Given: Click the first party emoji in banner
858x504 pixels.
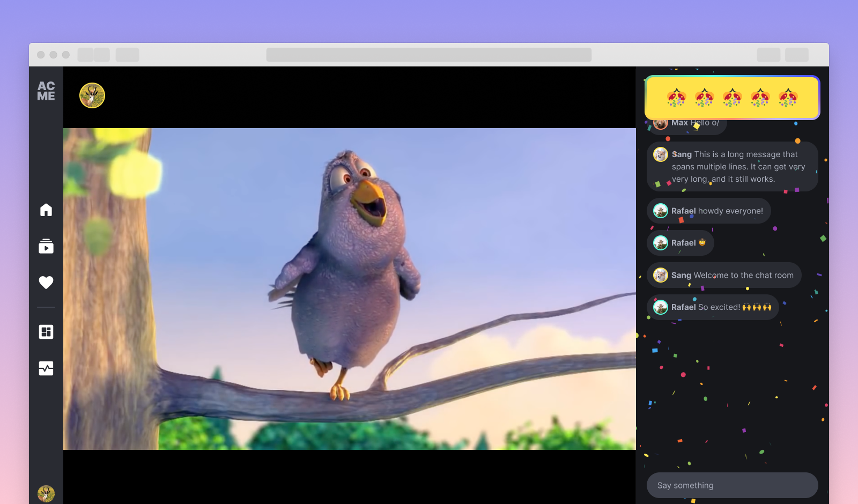Looking at the screenshot, I should 676,98.
